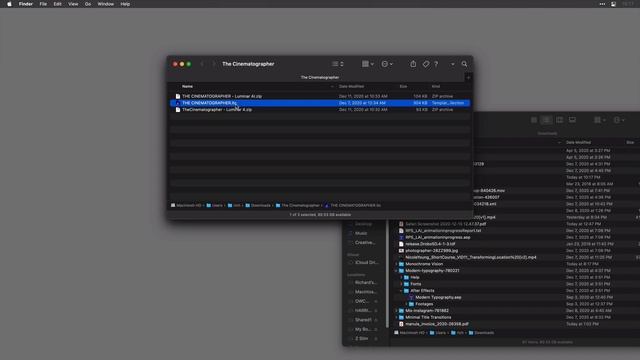Open the search magnifier in Cinematographer window
This screenshot has height=360, width=640.
[464, 64]
